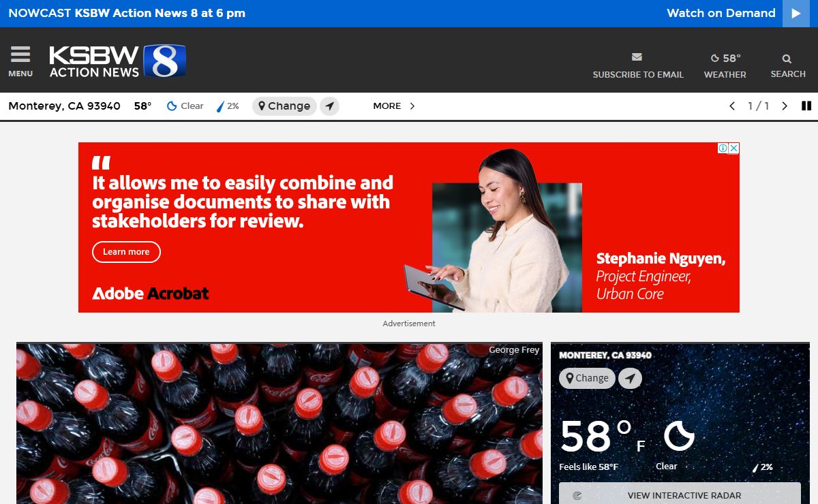Image resolution: width=818 pixels, height=504 pixels.
Task: Open NOWCAST KSBW Action News 8 link
Action: coord(127,13)
